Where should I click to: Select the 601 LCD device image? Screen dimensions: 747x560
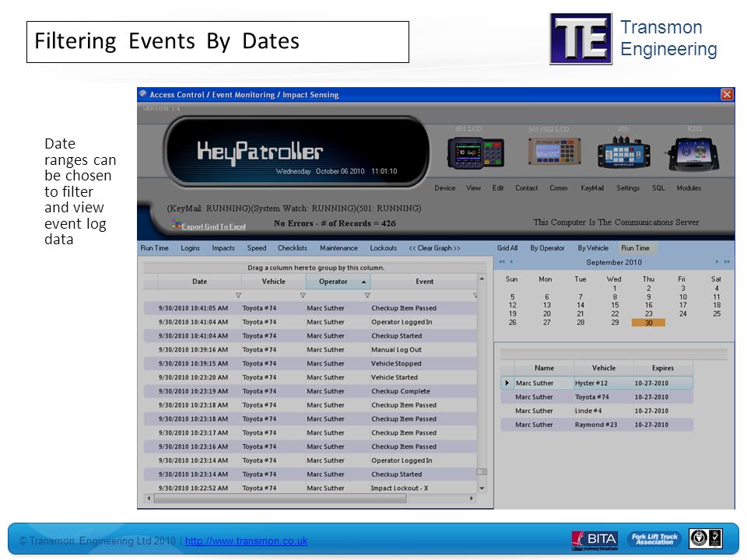475,153
